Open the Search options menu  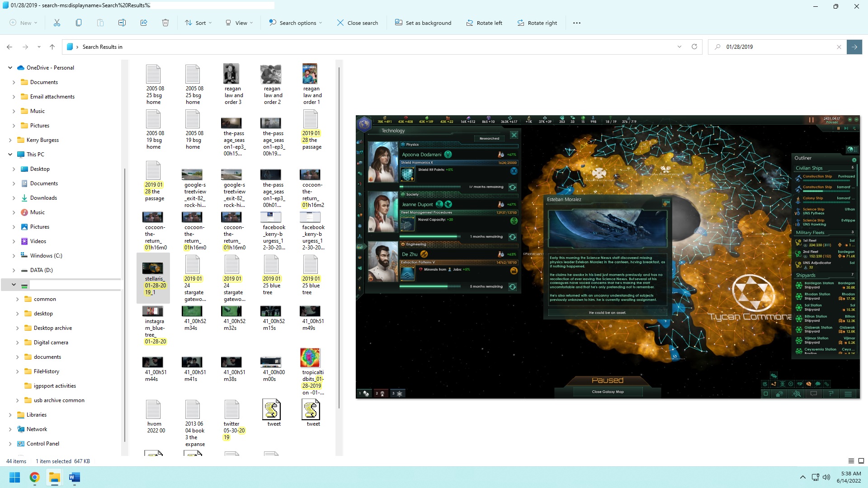coord(296,23)
